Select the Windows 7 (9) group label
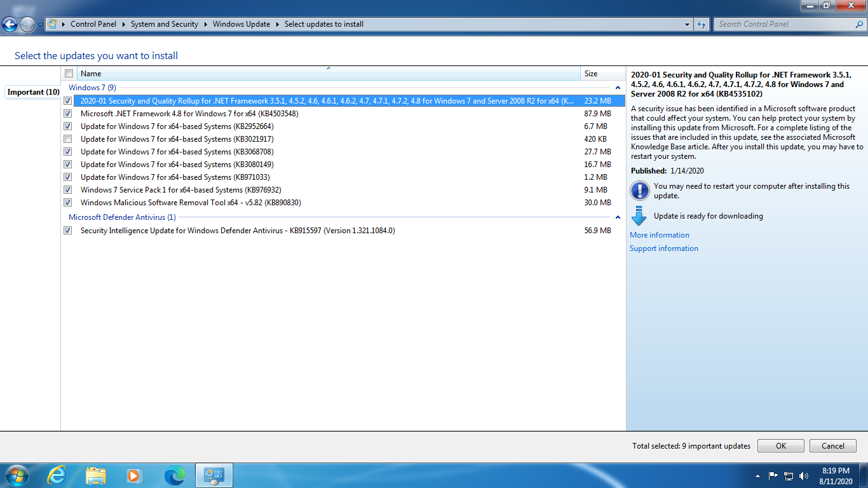This screenshot has height=488, width=868. [92, 88]
